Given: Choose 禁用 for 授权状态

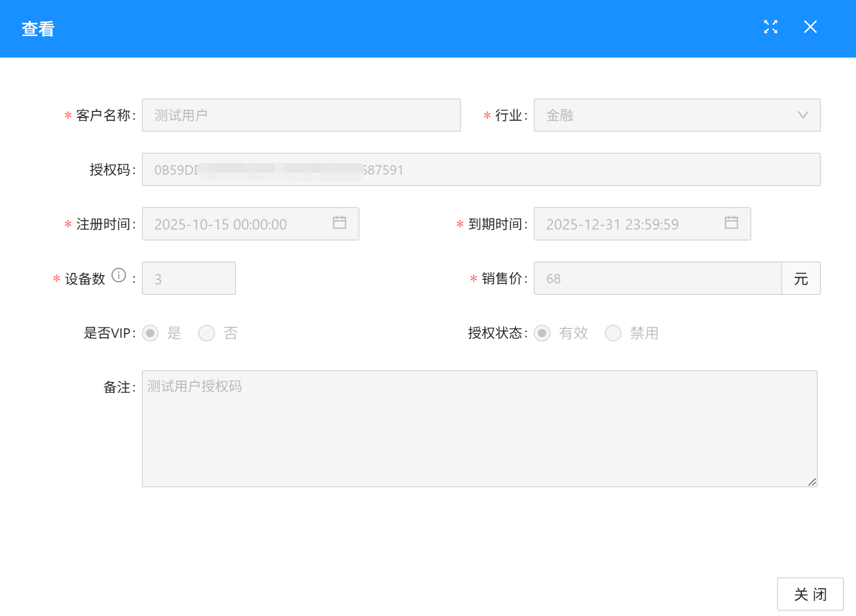Looking at the screenshot, I should (613, 333).
